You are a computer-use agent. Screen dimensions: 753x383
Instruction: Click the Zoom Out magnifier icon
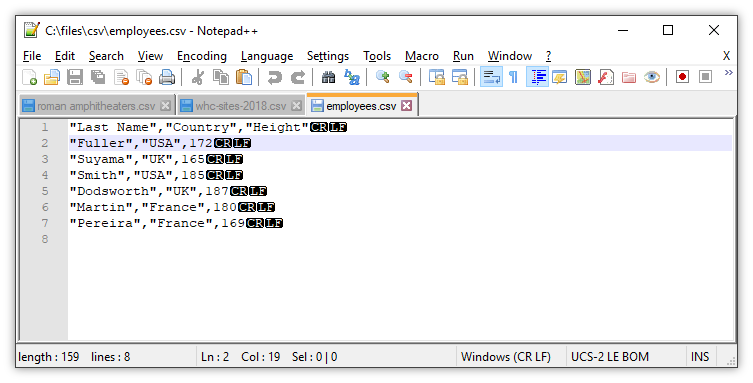point(406,77)
